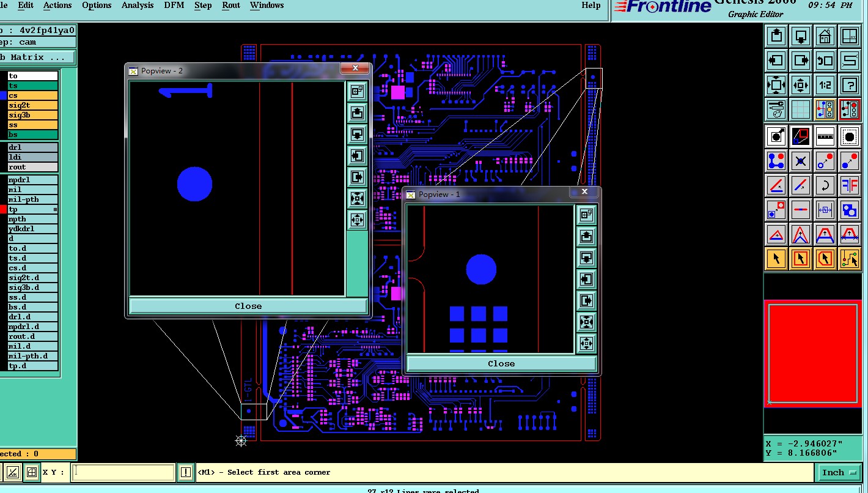The width and height of the screenshot is (868, 493).
Task: Choose the net select arrow tool
Action: click(850, 259)
